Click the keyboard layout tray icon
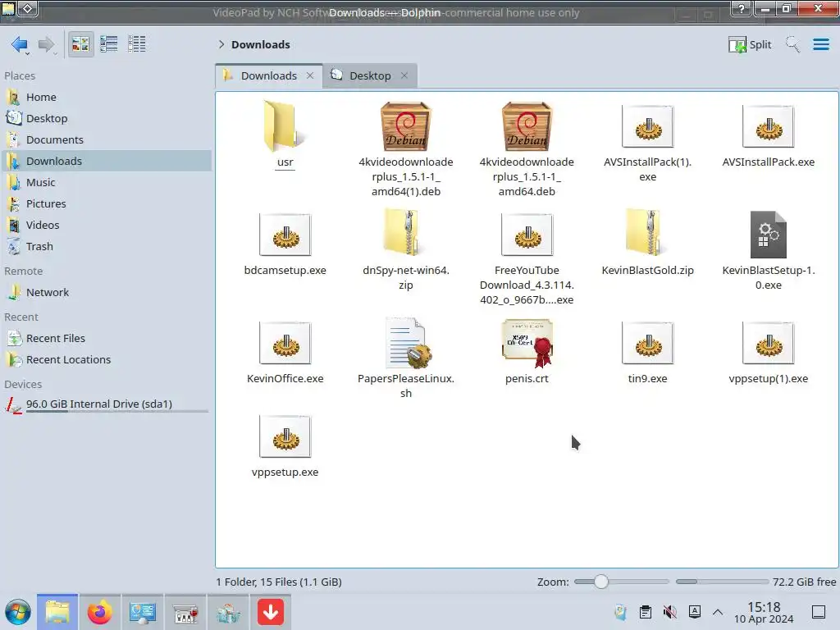 694,612
